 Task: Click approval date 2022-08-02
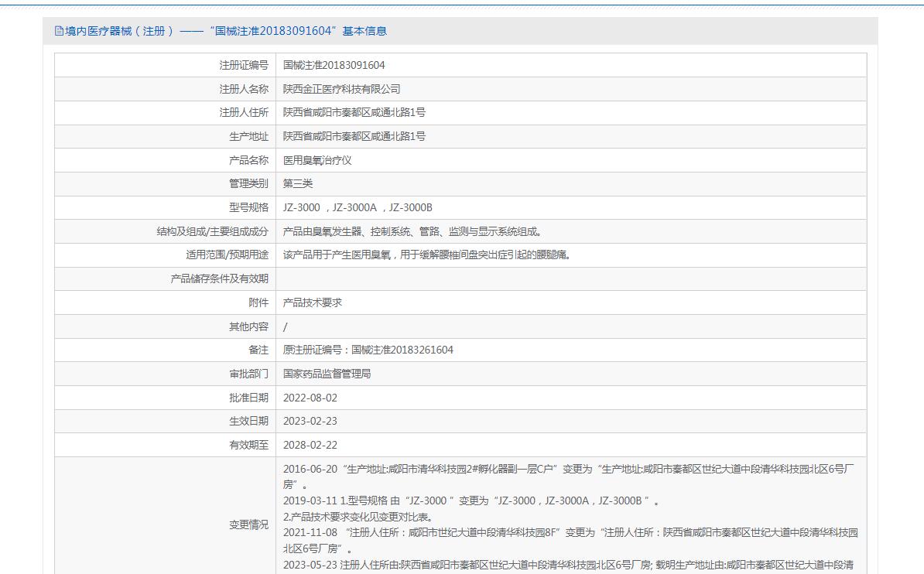(310, 398)
